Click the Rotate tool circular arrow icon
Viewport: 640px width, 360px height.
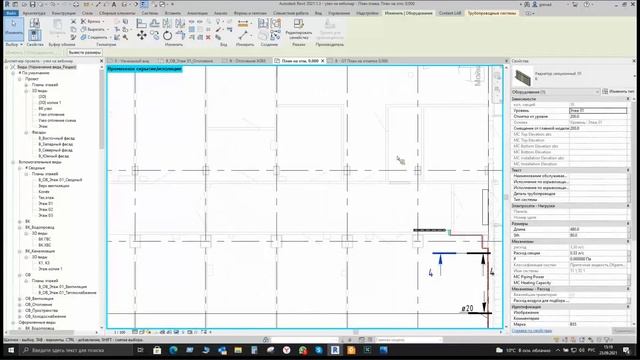coord(167,36)
